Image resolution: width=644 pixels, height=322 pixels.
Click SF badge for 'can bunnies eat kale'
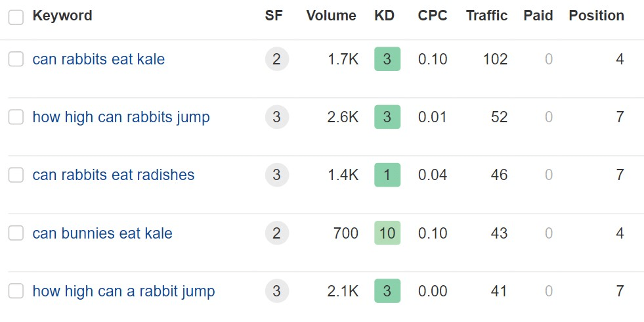point(276,233)
